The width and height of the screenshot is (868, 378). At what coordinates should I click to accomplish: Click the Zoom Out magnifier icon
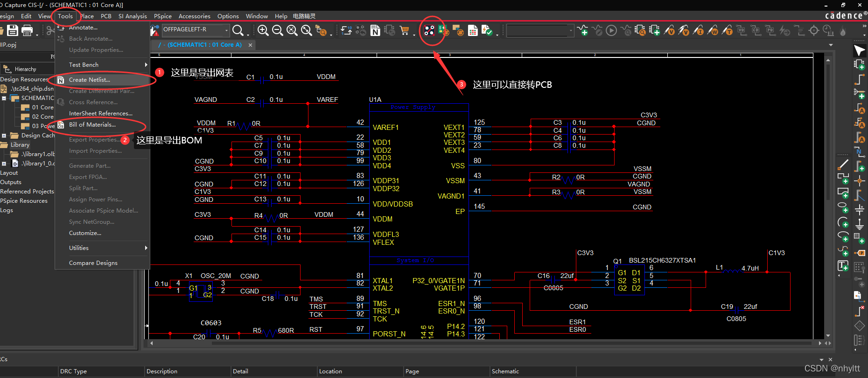click(x=278, y=31)
